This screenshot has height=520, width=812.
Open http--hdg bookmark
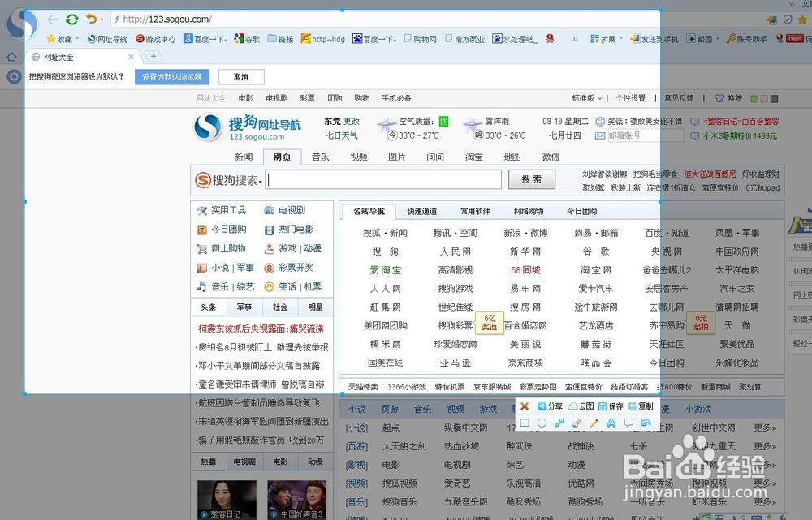(323, 39)
